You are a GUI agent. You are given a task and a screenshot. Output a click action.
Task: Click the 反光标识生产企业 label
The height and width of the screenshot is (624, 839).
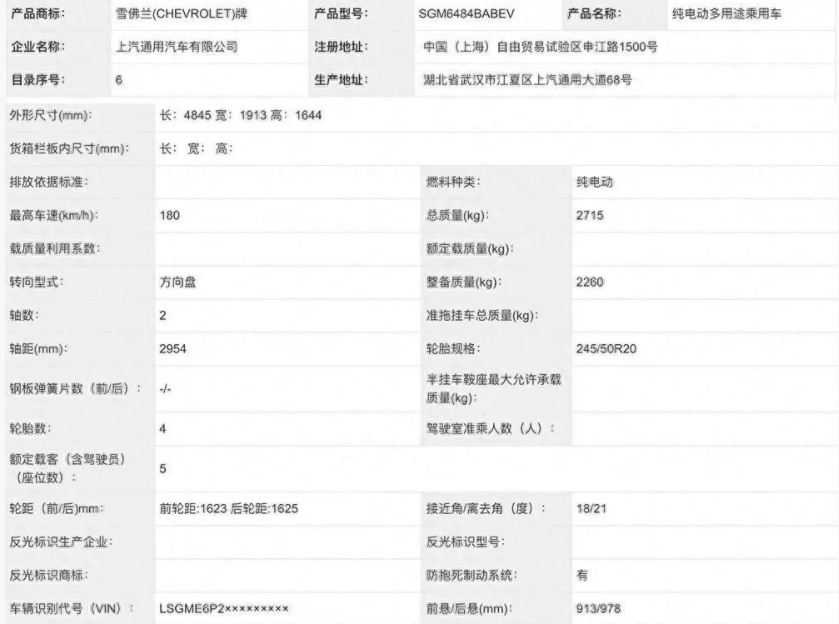61,542
